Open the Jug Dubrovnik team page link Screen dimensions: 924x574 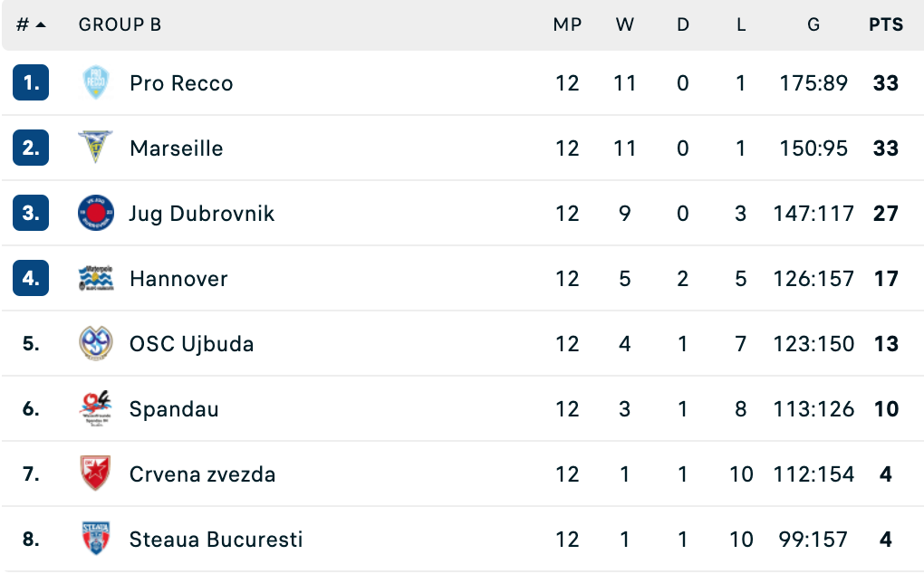202,214
